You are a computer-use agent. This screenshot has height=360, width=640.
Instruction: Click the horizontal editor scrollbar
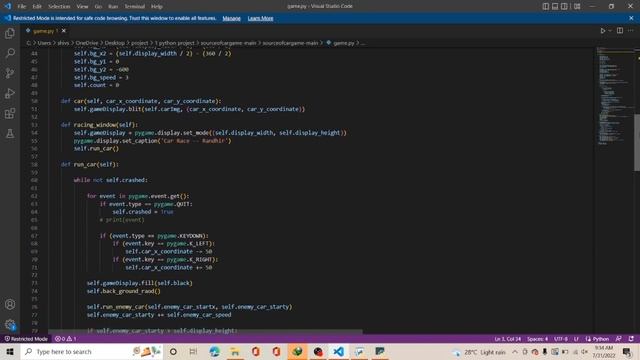tap(205, 332)
